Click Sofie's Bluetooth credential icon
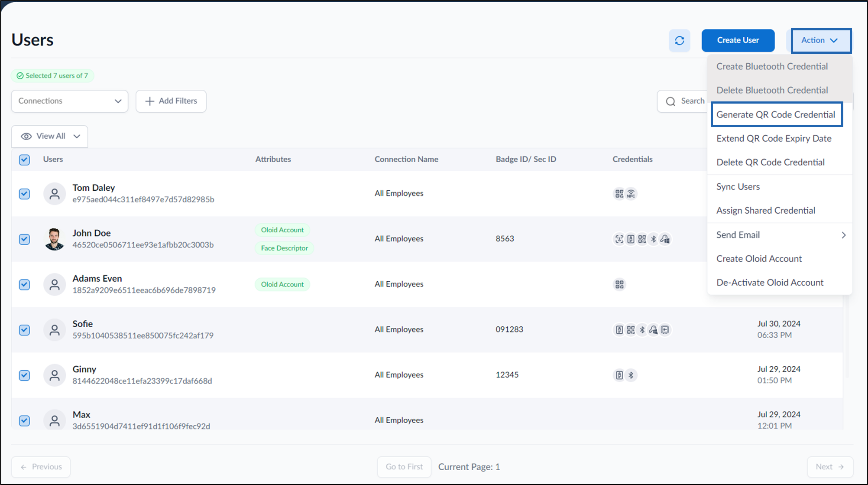The height and width of the screenshot is (485, 868). point(642,330)
